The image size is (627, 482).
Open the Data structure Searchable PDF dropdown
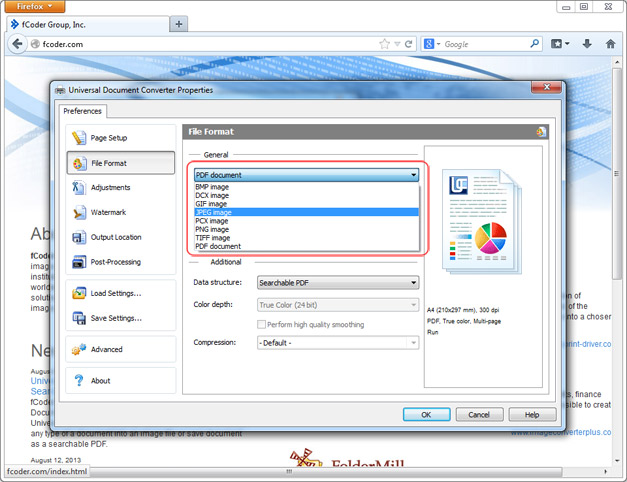pos(338,283)
